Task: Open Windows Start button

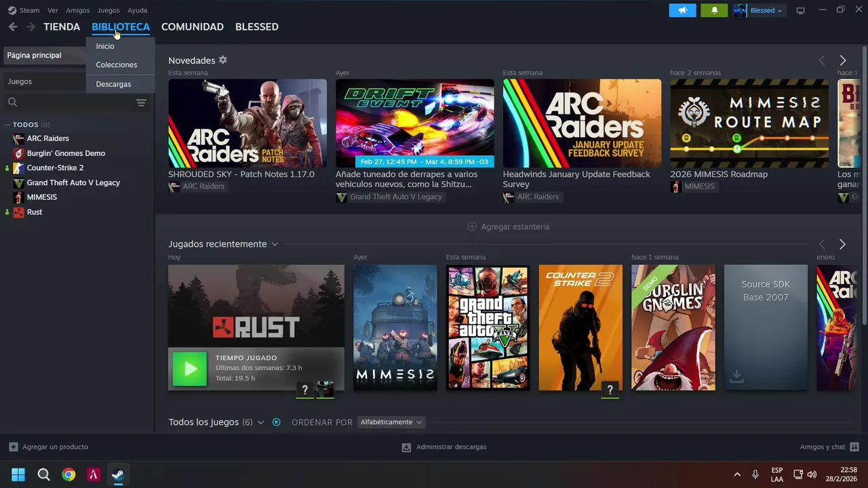Action: pos(18,474)
